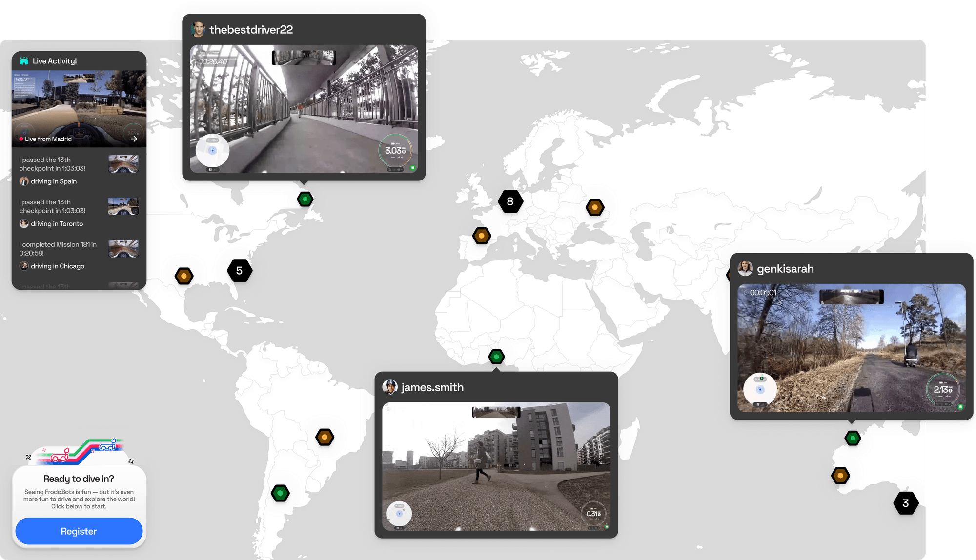976x560 pixels.
Task: Click the Register button
Action: 79,531
